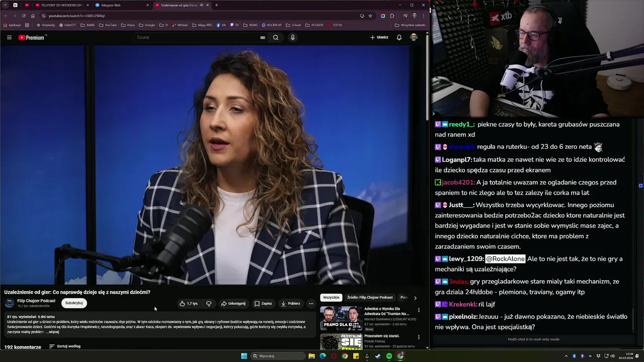644x362 pixels.
Task: Select the Wszystkie chip filter
Action: (331, 297)
